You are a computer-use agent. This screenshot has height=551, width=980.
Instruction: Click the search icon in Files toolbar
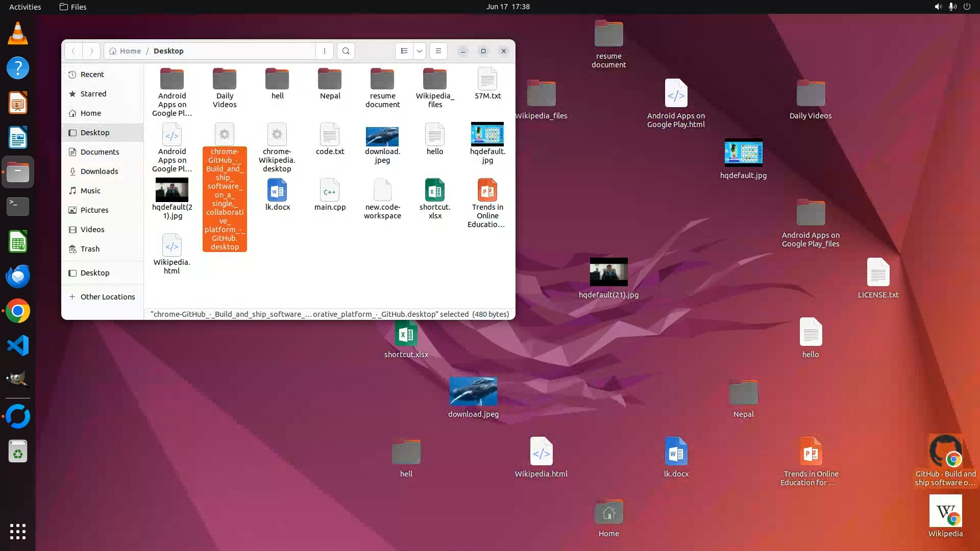(346, 51)
